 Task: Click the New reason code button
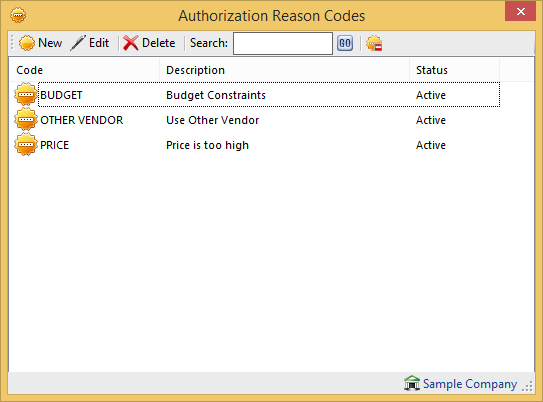(x=40, y=43)
